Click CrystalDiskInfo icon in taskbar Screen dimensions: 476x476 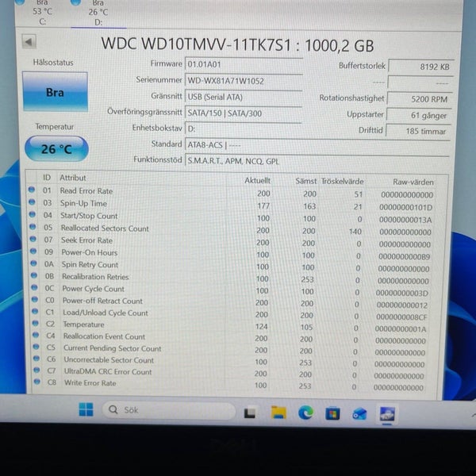(387, 414)
